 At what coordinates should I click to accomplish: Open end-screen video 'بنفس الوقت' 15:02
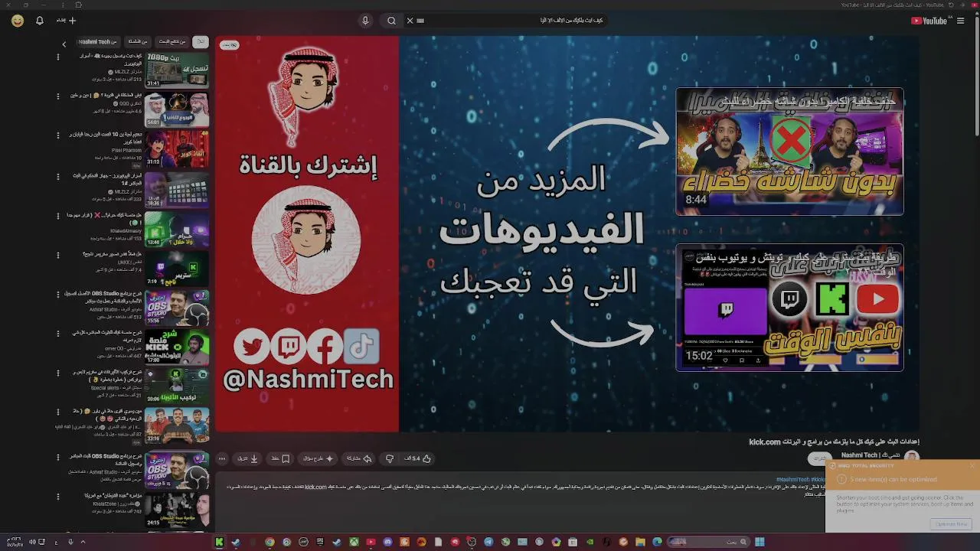point(789,308)
